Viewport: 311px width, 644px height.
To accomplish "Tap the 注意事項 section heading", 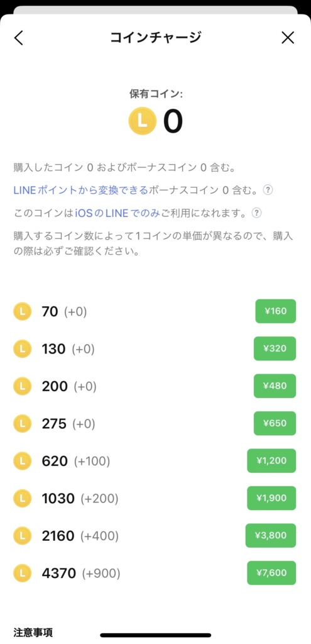I will pyautogui.click(x=33, y=632).
